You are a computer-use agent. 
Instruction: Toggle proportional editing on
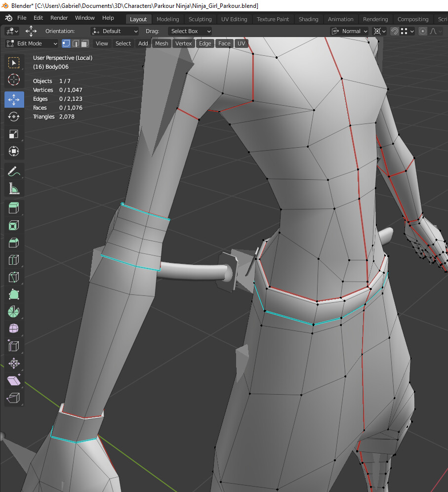click(x=422, y=31)
